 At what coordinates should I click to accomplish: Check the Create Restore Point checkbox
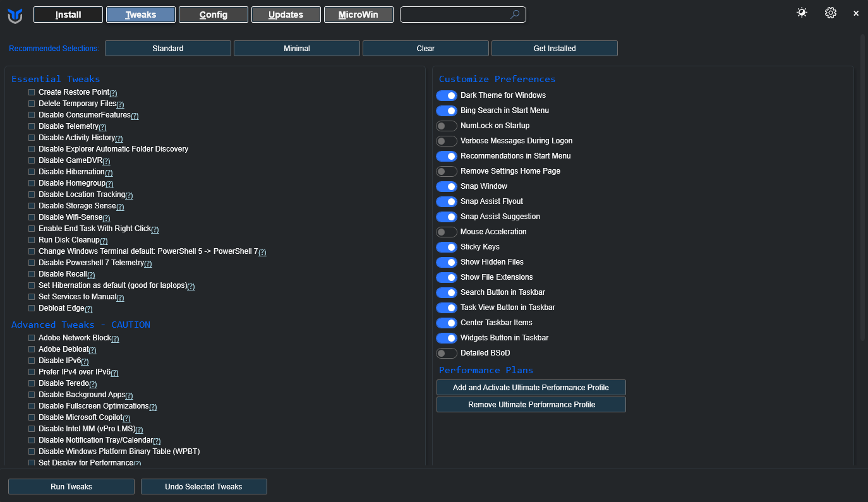tap(32, 92)
